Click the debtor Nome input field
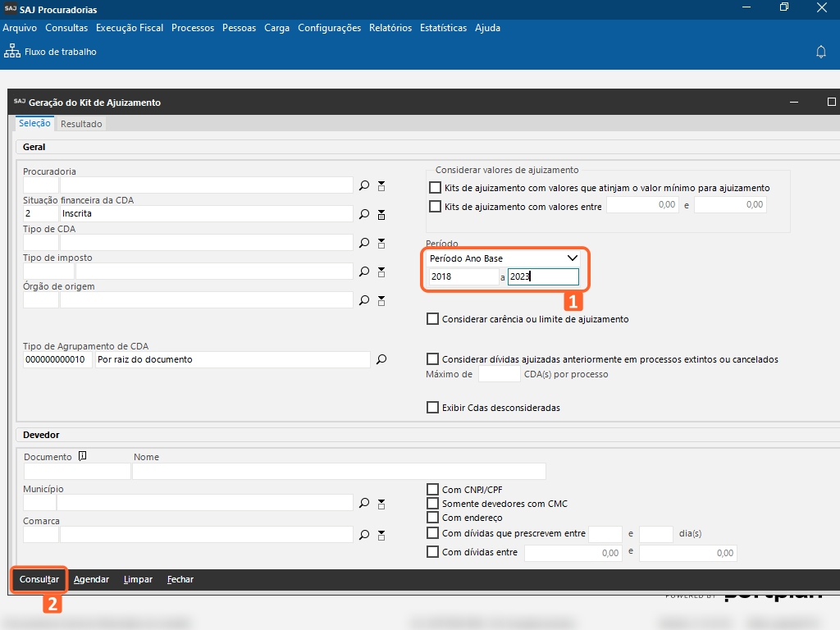Screen dimensions: 840x630 click(x=339, y=471)
